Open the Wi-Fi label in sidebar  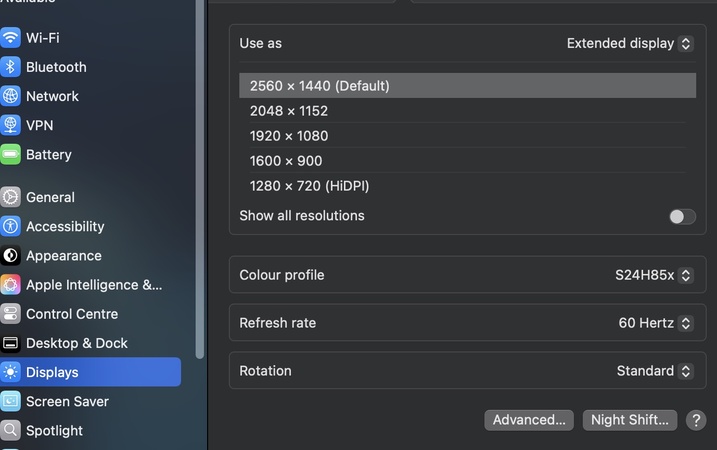point(43,38)
